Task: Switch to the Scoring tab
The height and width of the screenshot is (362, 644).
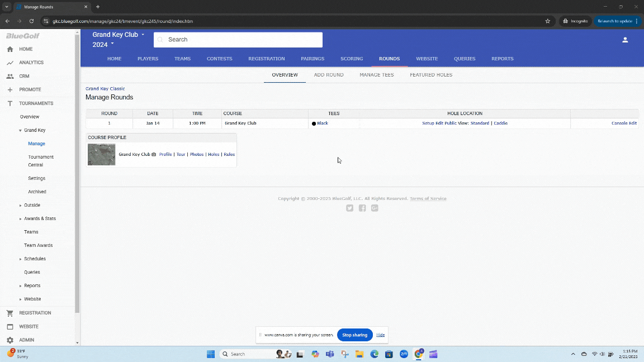Action: [352, 59]
